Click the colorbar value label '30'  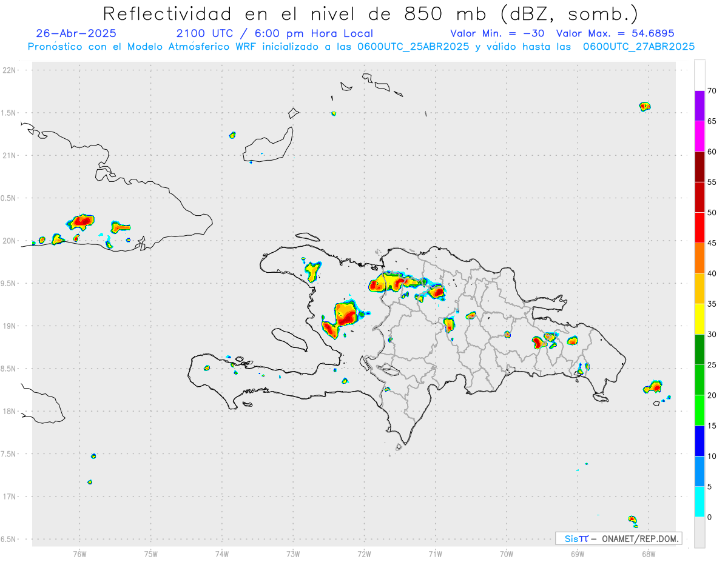click(x=712, y=335)
